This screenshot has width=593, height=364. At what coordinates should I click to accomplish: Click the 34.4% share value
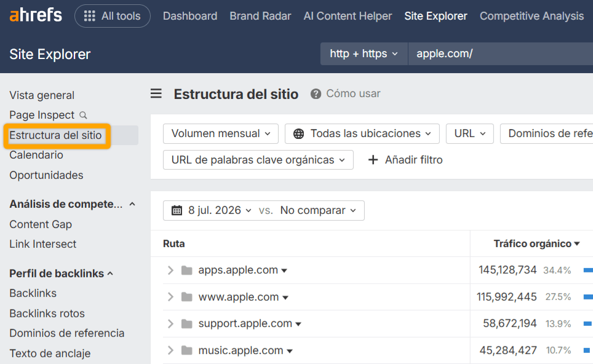point(557,271)
